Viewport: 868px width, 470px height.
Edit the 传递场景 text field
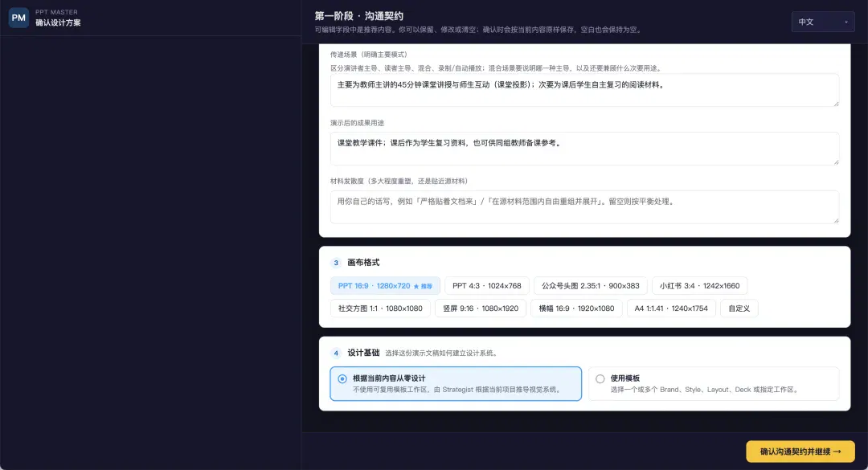[584, 90]
